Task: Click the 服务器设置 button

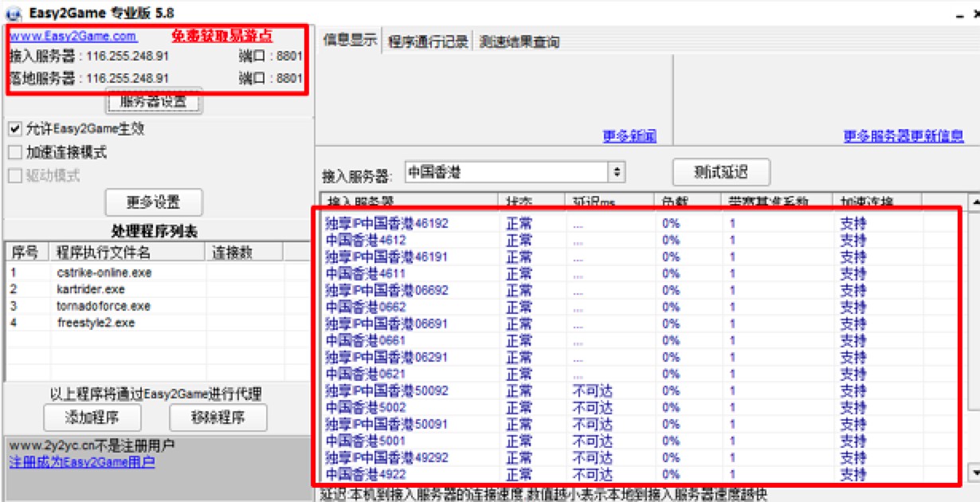Action: 154,102
